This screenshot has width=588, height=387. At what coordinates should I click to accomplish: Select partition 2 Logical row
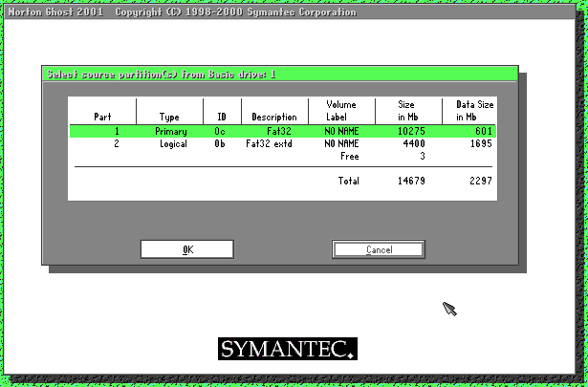pos(283,144)
